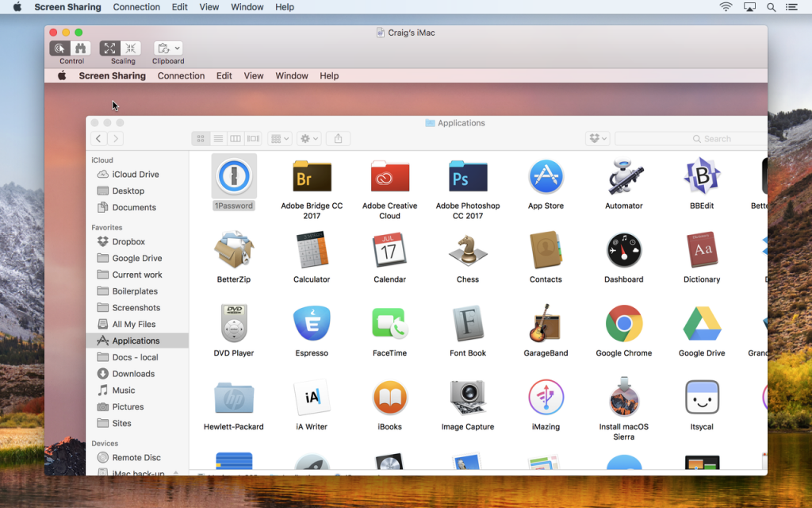Screen dimensions: 812x508
Task: Open GarageBand
Action: [546, 324]
